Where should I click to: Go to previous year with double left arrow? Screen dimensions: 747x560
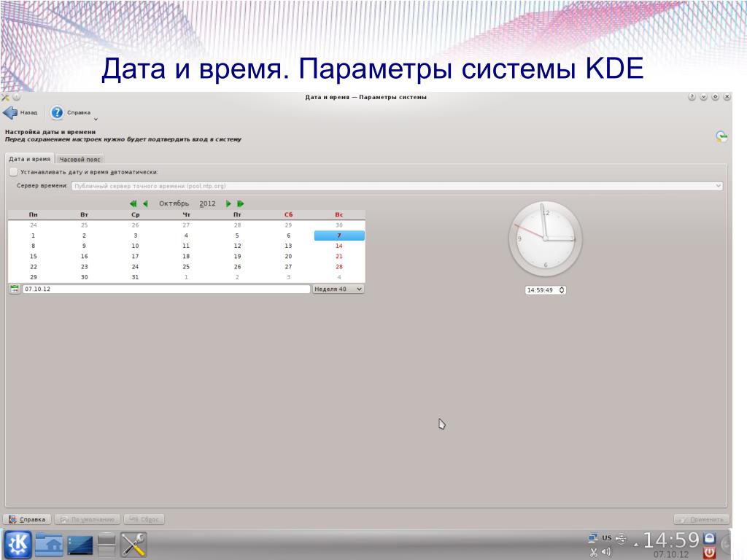133,204
